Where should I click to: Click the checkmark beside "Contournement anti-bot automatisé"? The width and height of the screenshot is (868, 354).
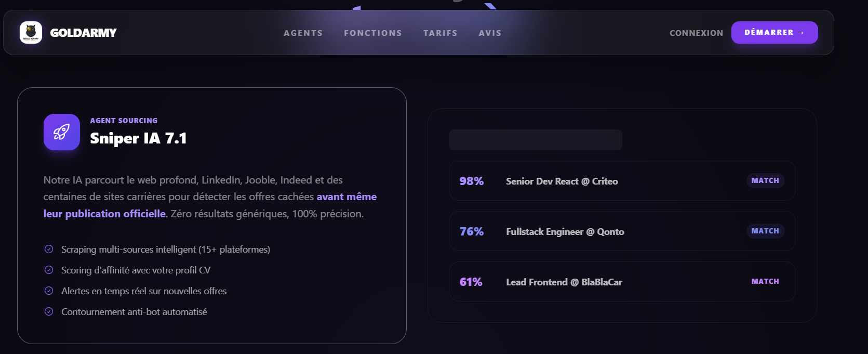(48, 311)
